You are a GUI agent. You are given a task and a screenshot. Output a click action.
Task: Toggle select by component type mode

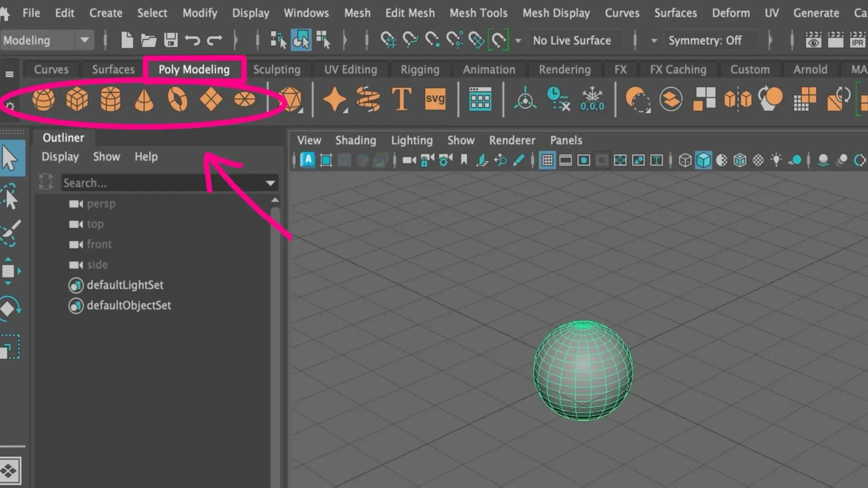pyautogui.click(x=323, y=40)
